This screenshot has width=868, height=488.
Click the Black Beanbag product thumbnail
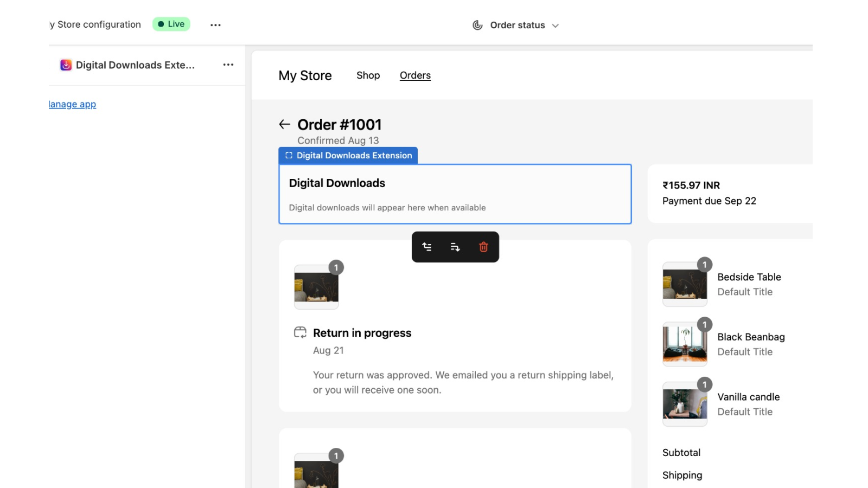coord(685,344)
